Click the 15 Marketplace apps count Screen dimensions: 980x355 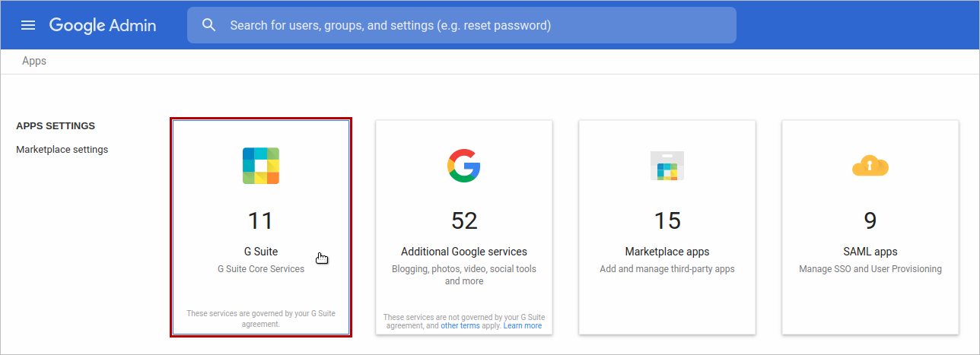[x=667, y=220]
